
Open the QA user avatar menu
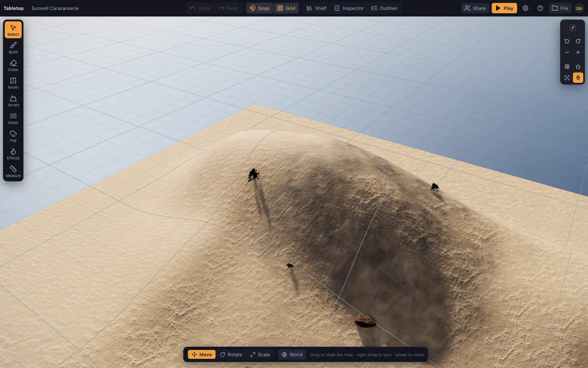click(579, 8)
